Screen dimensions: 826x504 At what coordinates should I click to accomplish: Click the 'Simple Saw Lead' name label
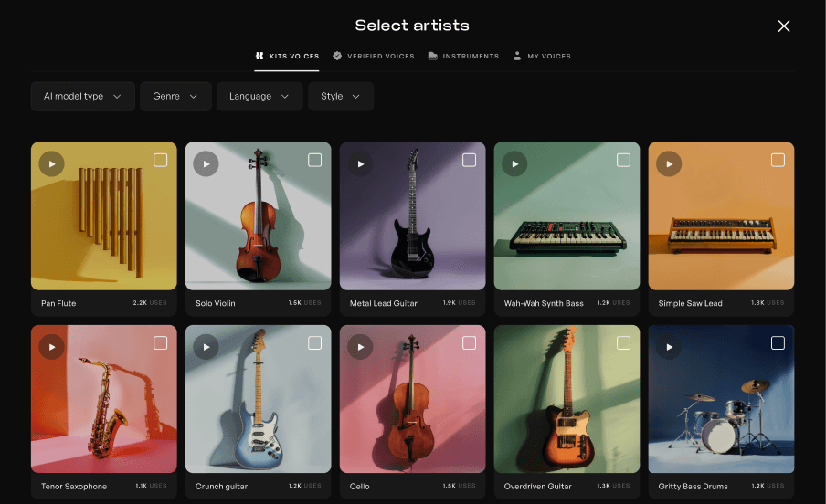tap(690, 303)
